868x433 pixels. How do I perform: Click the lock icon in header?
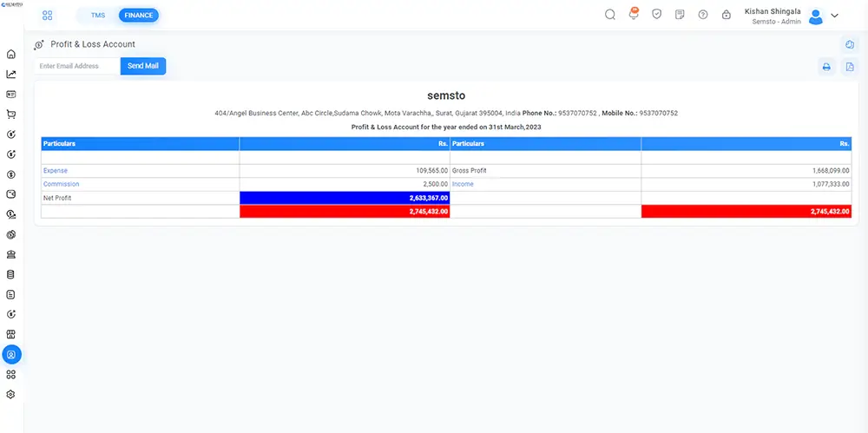coord(727,15)
